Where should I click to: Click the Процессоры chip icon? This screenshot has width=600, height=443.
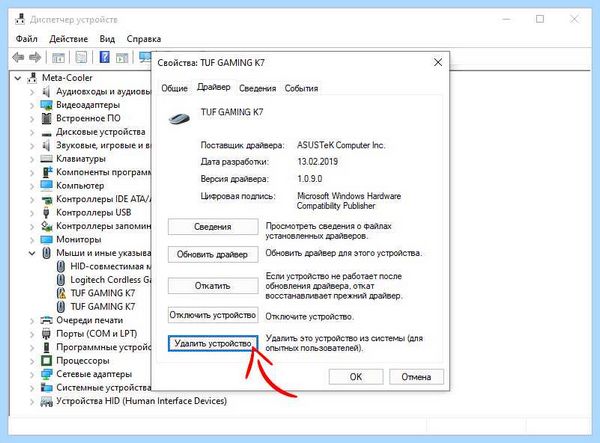click(46, 361)
